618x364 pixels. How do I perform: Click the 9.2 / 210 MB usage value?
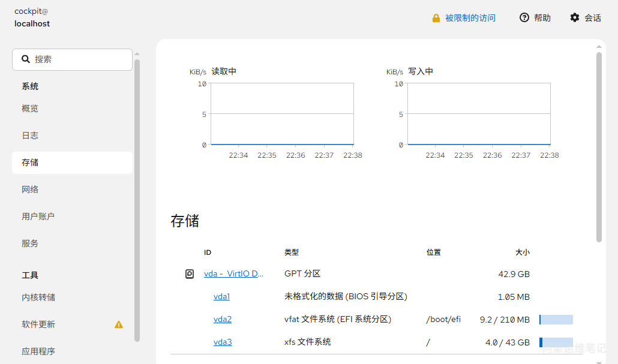click(x=505, y=320)
